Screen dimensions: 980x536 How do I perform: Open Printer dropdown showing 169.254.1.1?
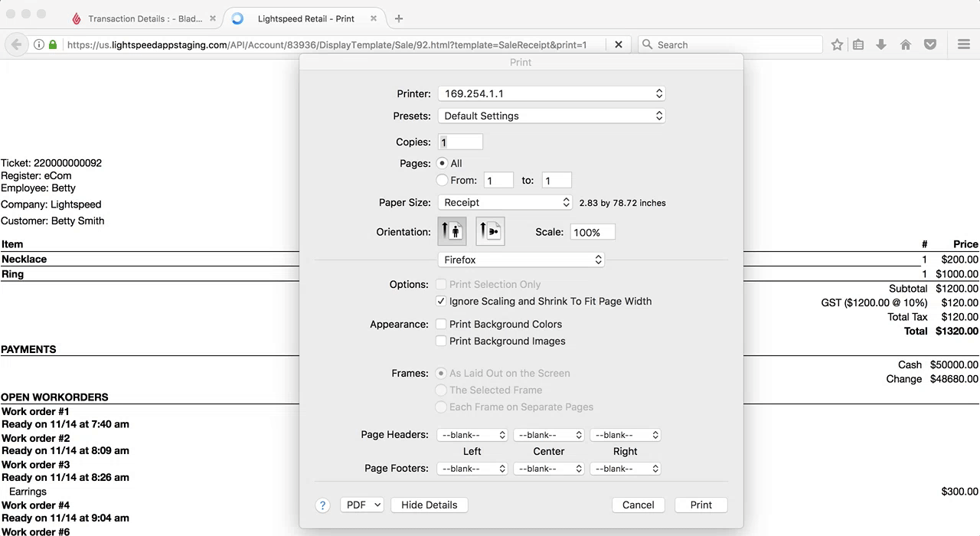click(x=551, y=93)
